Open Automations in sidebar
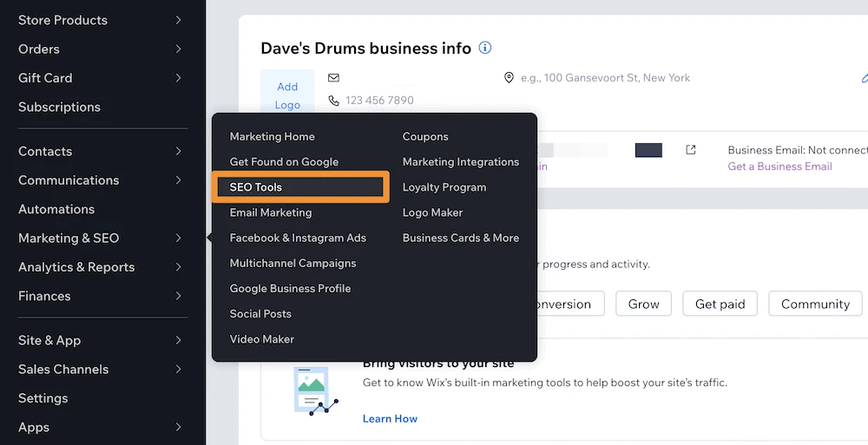The height and width of the screenshot is (445, 868). [x=56, y=209]
